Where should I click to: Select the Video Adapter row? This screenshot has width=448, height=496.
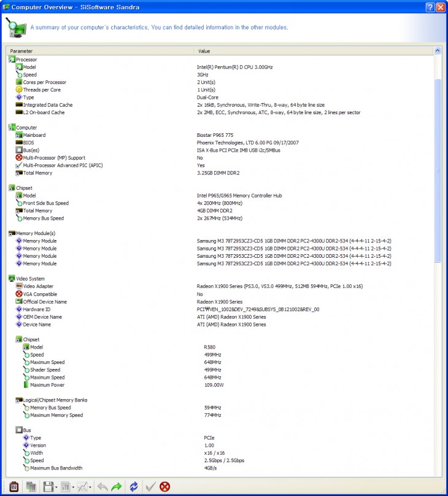(x=38, y=287)
